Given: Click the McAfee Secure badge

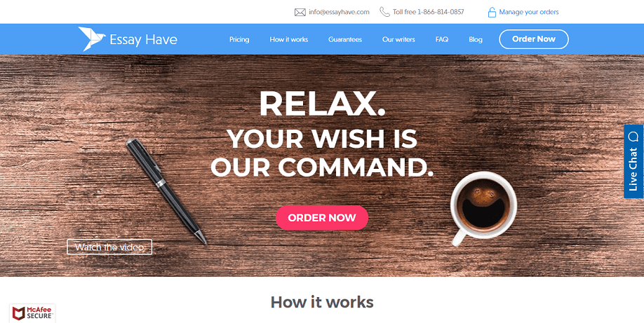Looking at the screenshot, I should [32, 312].
